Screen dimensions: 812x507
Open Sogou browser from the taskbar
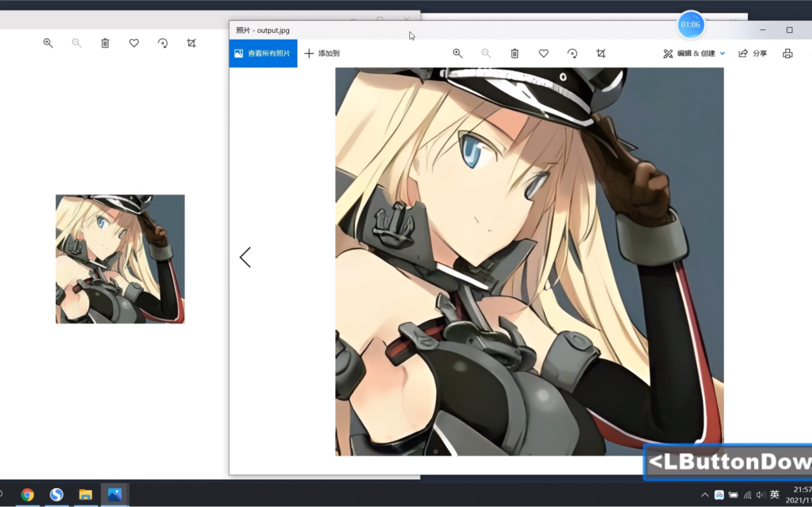pyautogui.click(x=57, y=495)
